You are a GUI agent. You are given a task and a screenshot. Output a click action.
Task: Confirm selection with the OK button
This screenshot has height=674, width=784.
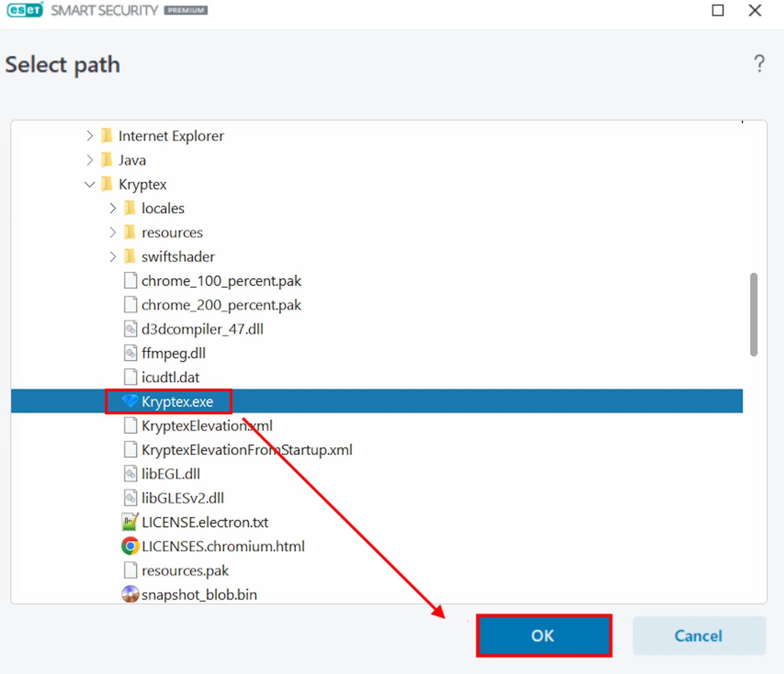click(543, 636)
